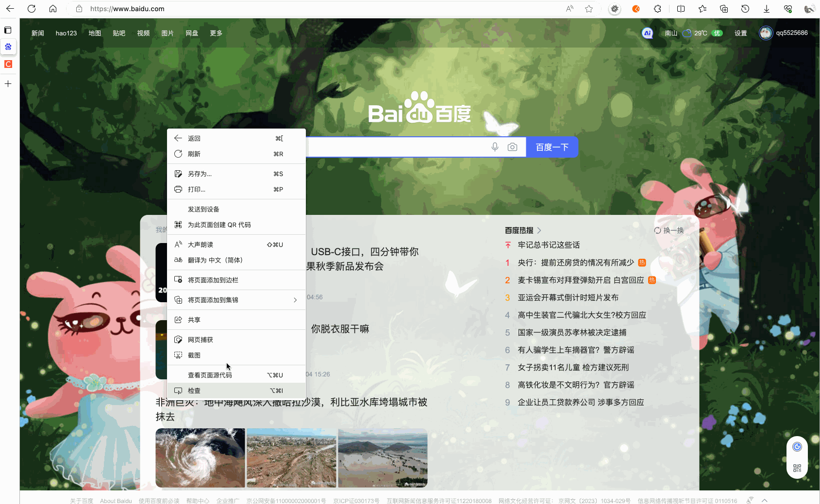Click the QR code icon at bottom right
This screenshot has height=504, width=820.
coord(797,468)
